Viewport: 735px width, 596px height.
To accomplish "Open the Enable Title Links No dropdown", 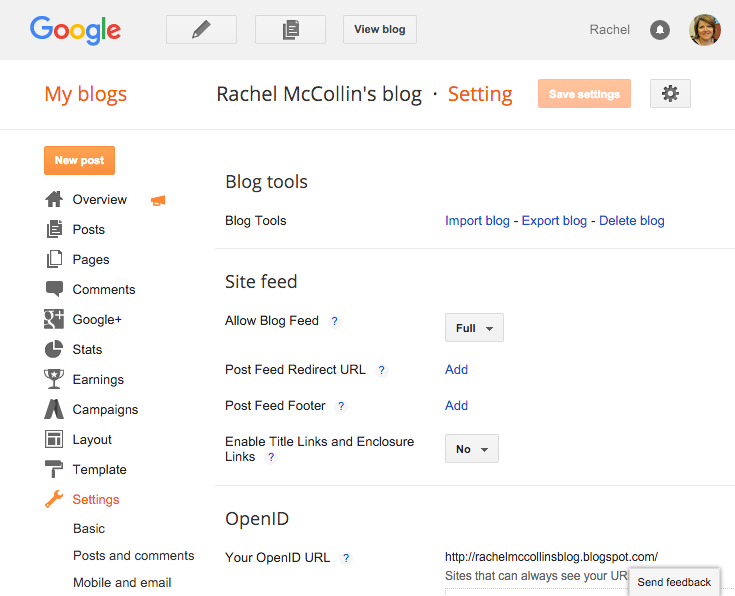I will [472, 449].
